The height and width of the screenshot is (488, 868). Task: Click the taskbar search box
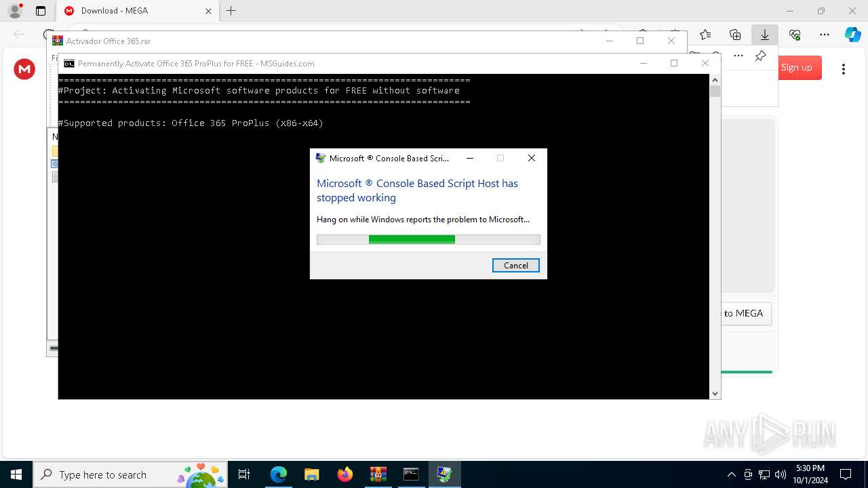pos(130,474)
